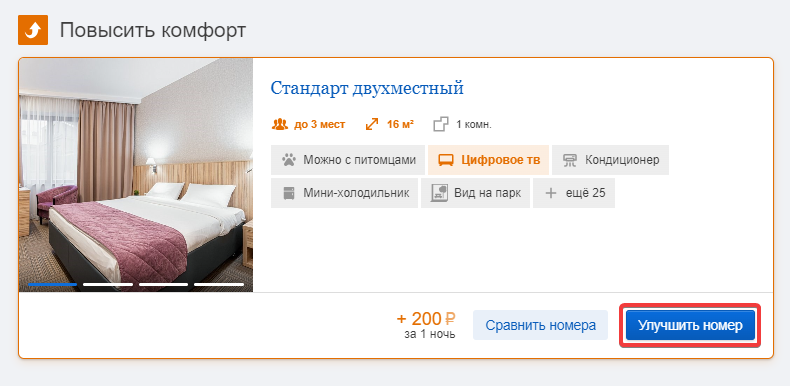Open the room photo of the bed
This screenshot has width=790, height=386.
(x=136, y=175)
